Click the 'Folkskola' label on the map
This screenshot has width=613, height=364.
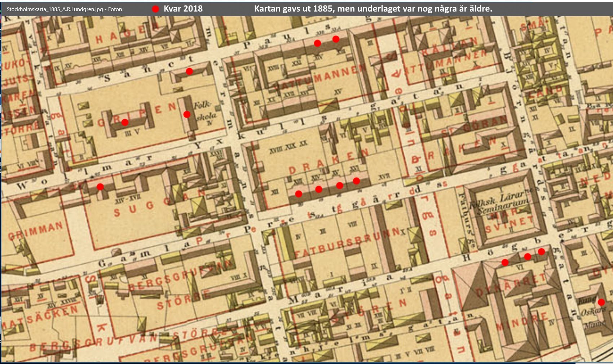click(x=205, y=111)
